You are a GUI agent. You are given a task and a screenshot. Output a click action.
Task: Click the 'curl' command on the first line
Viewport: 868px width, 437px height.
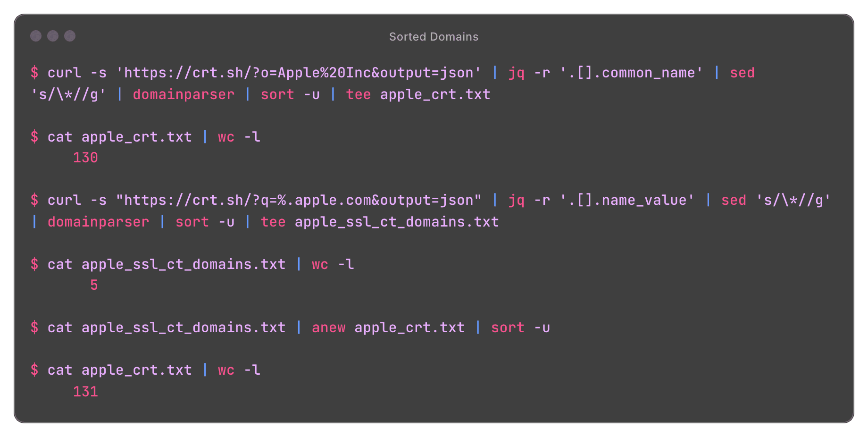coord(64,73)
